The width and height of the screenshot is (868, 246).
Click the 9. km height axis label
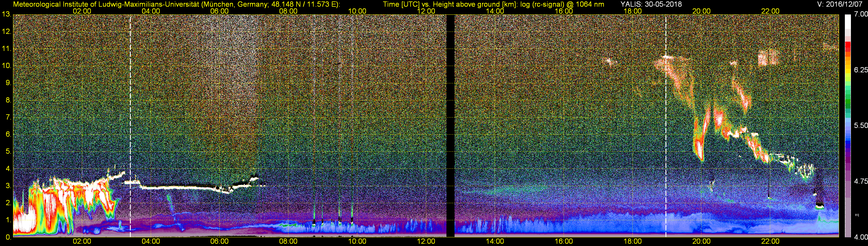tap(8, 83)
